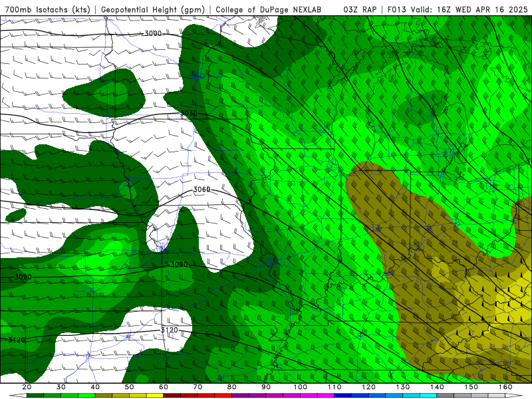Click the 3120 contour label by the white patch
This screenshot has height=399, width=532.
(169, 330)
